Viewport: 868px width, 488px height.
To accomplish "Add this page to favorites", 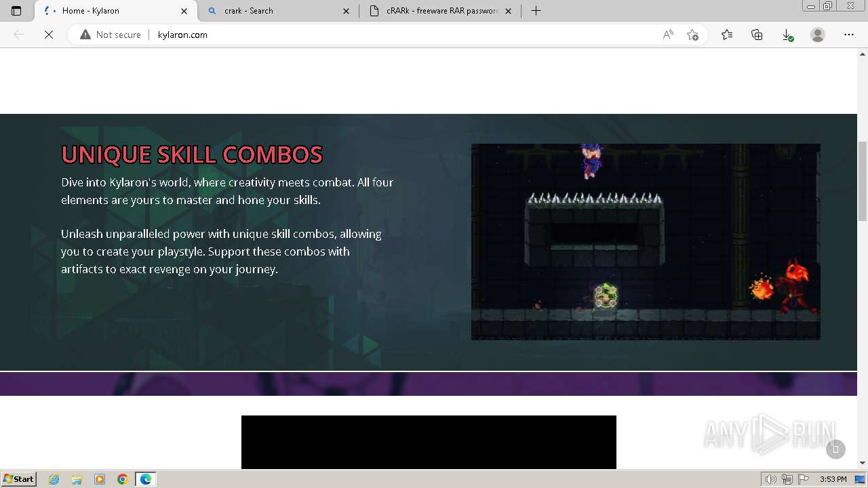I will (692, 35).
